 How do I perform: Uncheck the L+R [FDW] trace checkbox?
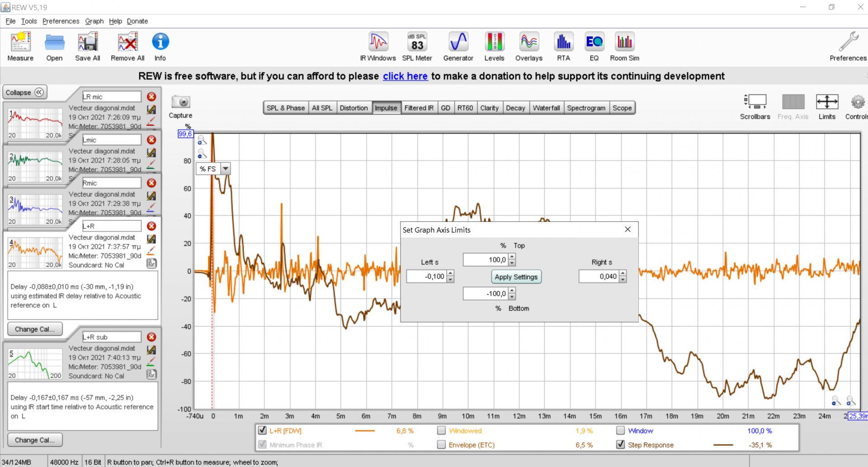pyautogui.click(x=262, y=430)
